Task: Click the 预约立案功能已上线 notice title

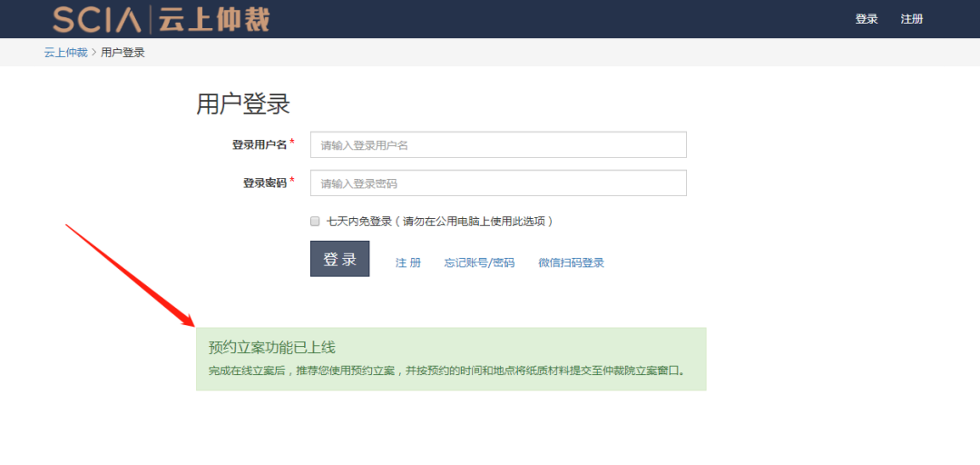Action: [x=272, y=348]
